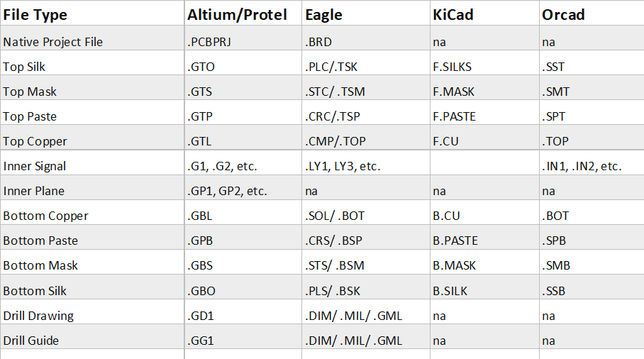Image resolution: width=644 pixels, height=359 pixels.
Task: Select the Native Project File row label
Action: click(53, 42)
